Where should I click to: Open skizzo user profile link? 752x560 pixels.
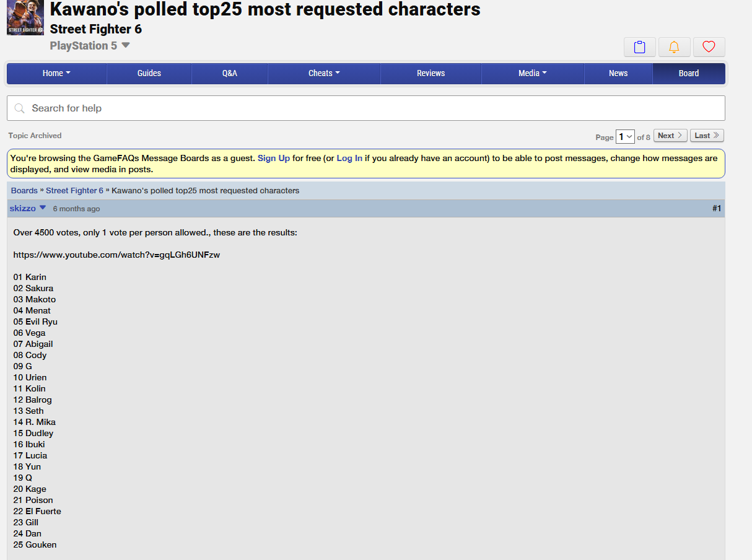(x=23, y=209)
